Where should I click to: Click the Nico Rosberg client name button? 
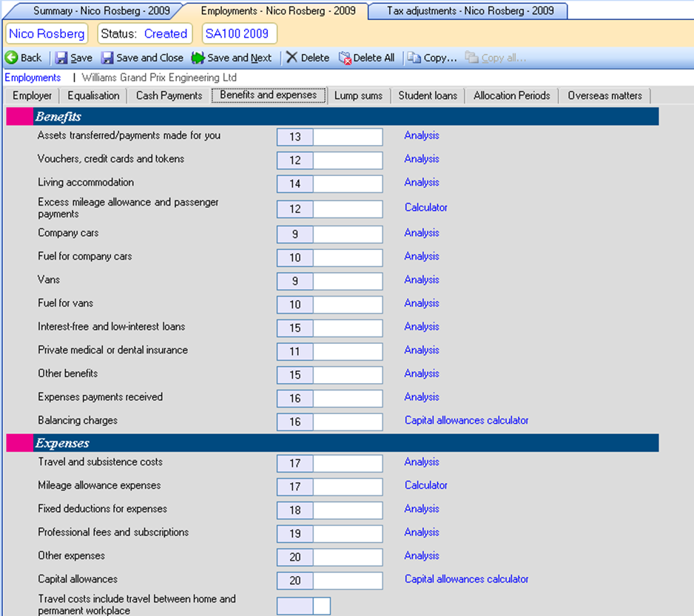click(47, 33)
